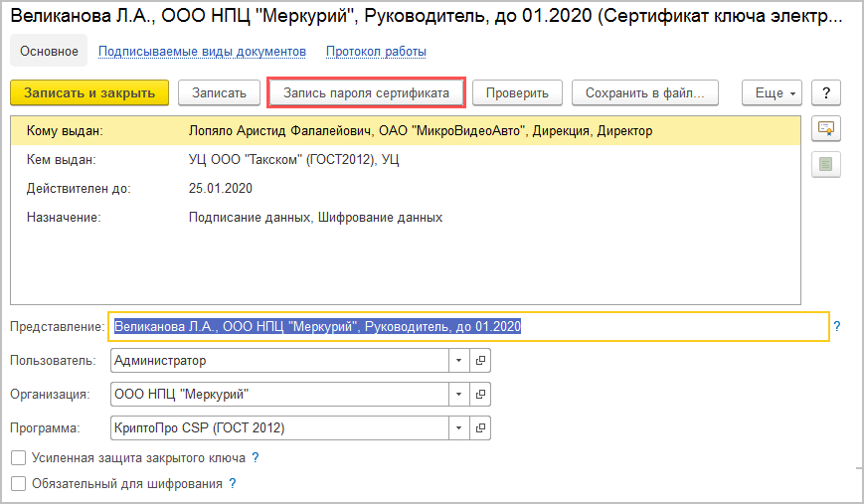Viewport: 864px width, 504px height.
Task: Expand the Организация dropdown list
Action: (x=459, y=395)
